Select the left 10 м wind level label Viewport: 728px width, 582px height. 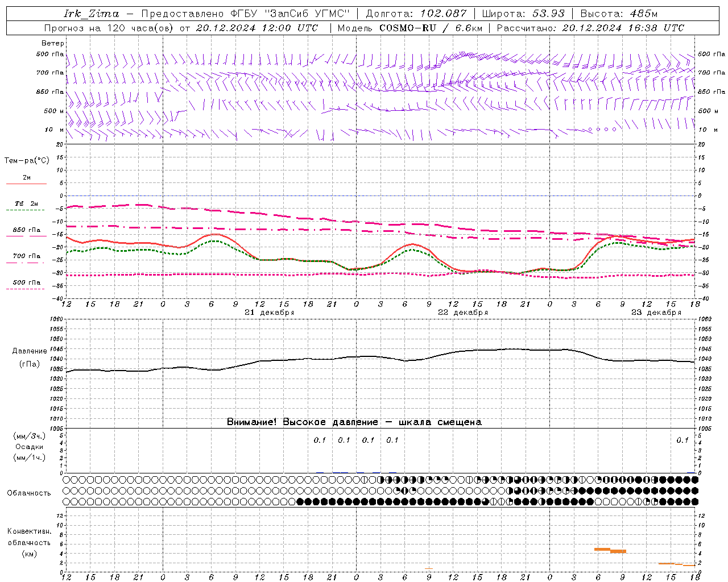tap(54, 130)
